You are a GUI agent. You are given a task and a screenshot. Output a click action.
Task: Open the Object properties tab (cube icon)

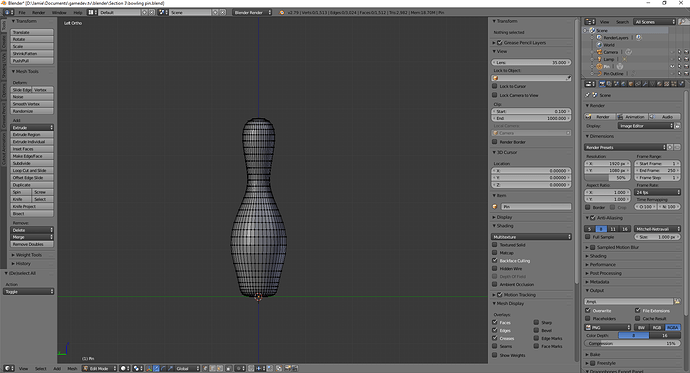(x=631, y=84)
